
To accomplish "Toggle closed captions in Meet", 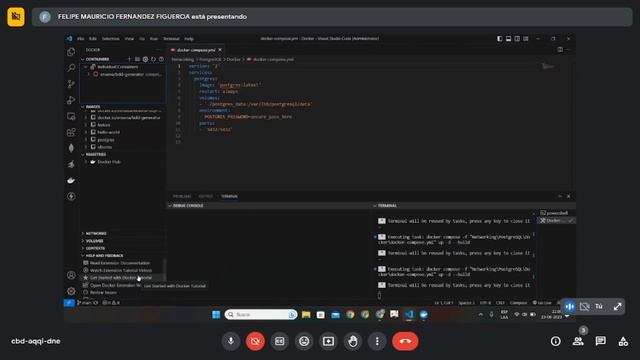I will 280,341.
